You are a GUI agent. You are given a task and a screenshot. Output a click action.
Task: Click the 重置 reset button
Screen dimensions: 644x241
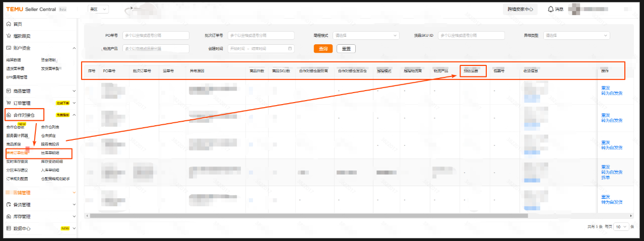(346, 49)
